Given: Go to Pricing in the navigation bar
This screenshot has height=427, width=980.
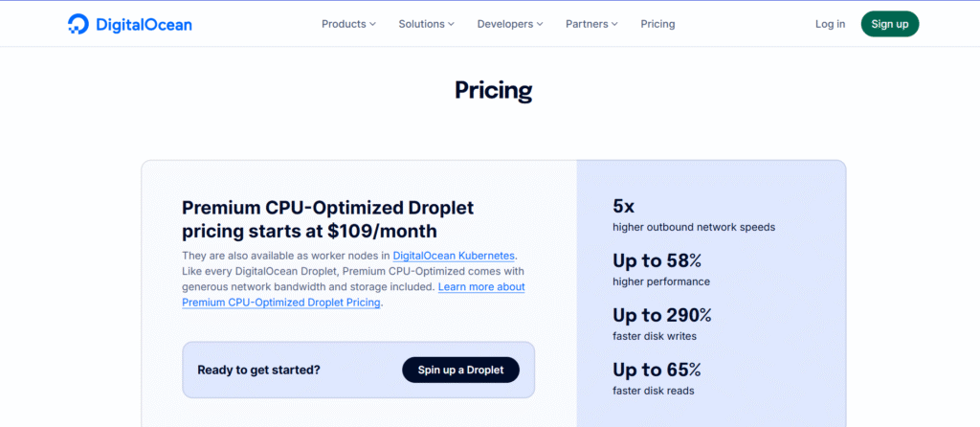Looking at the screenshot, I should coord(657,24).
